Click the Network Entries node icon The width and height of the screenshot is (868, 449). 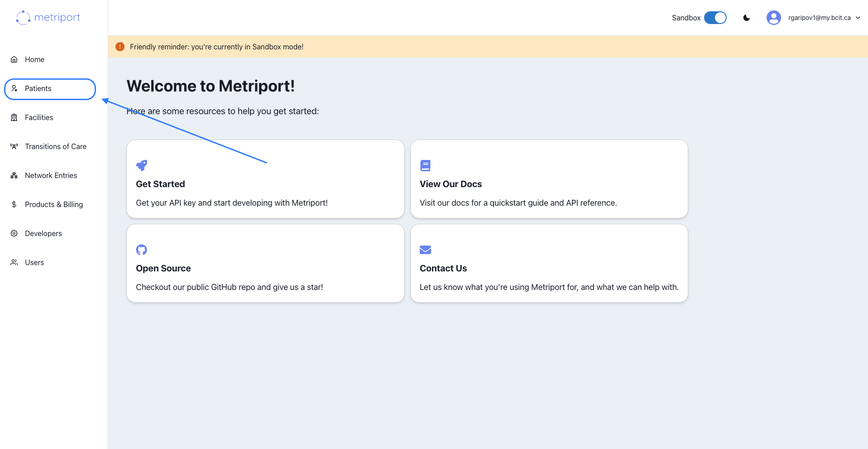(14, 175)
